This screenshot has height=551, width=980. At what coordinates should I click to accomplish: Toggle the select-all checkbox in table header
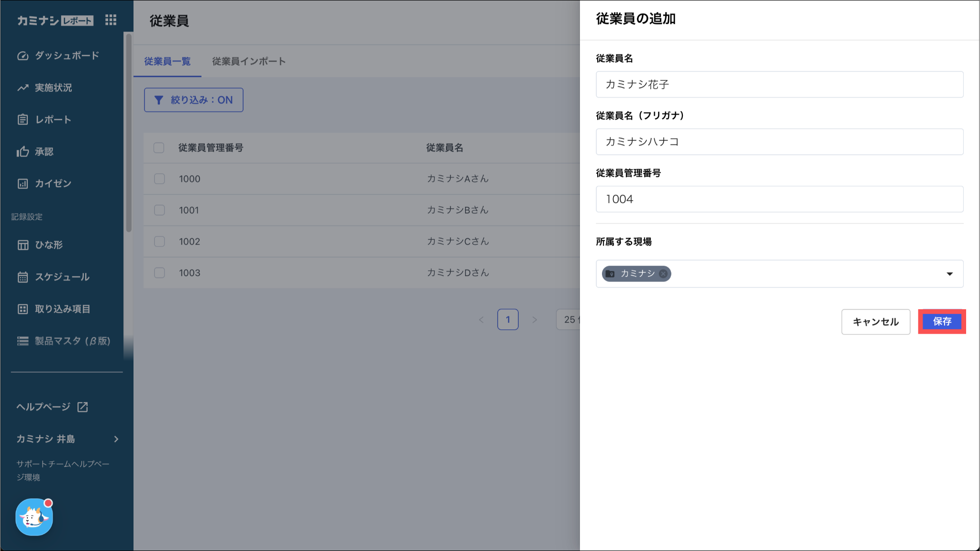pyautogui.click(x=159, y=147)
